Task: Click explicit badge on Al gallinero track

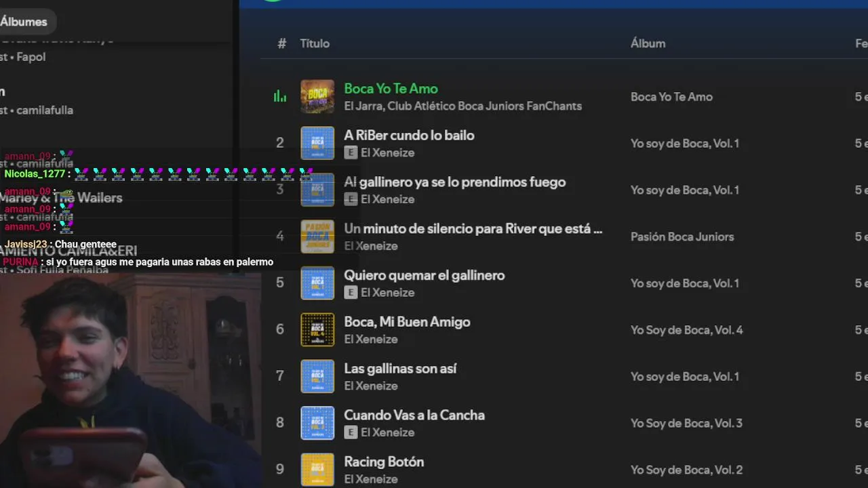Action: [x=351, y=199]
